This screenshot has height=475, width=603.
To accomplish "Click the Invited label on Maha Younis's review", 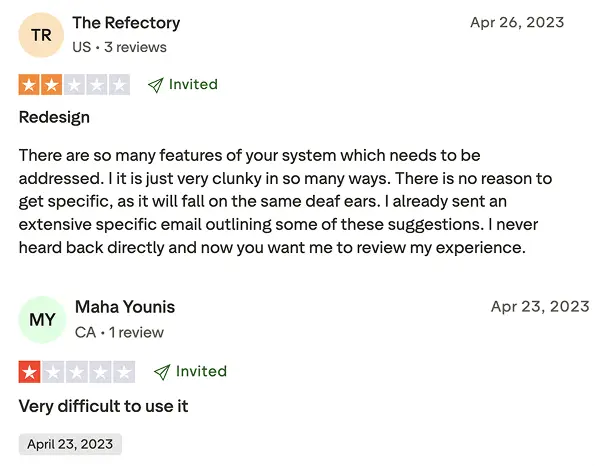I will (201, 371).
